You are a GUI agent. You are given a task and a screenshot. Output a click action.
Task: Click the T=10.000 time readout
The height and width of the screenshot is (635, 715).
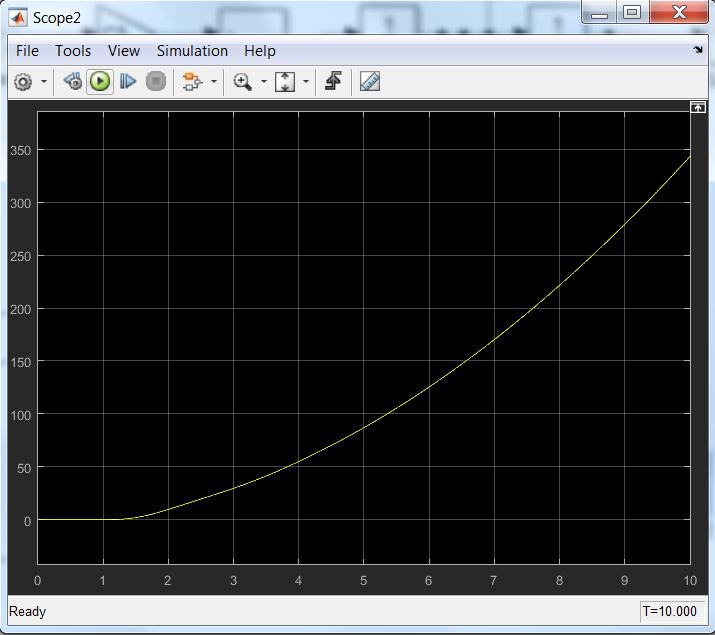pyautogui.click(x=669, y=611)
